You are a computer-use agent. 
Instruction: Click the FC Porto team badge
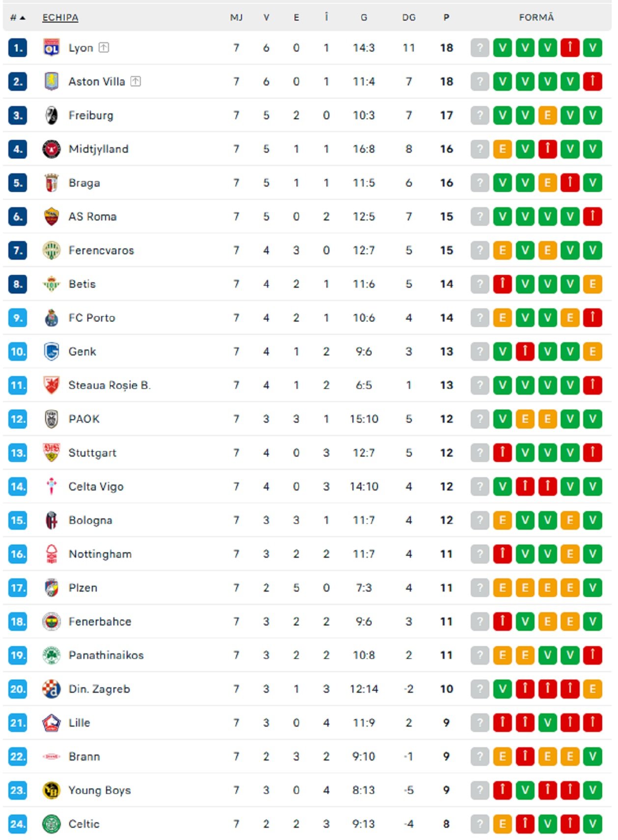[x=52, y=318]
